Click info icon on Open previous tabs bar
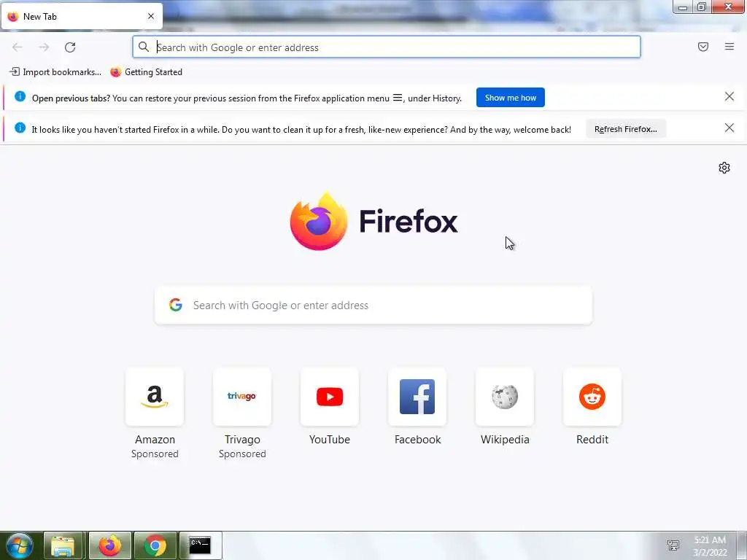Screen dimensions: 747x560 pos(20,97)
